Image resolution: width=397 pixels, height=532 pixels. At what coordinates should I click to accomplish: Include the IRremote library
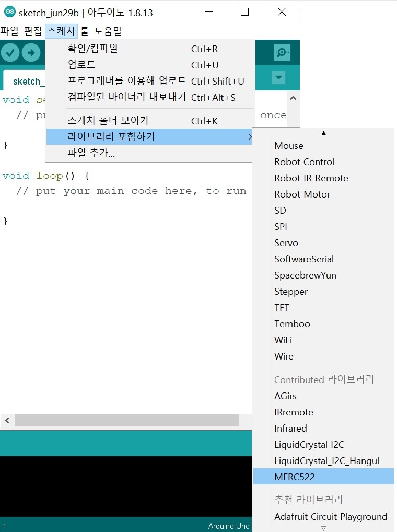coord(323,412)
